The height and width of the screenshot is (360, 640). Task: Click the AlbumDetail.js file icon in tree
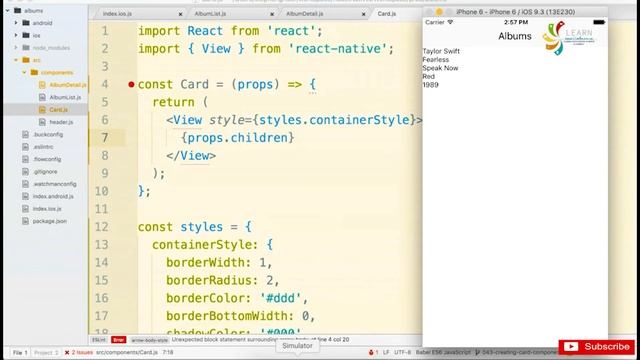(x=42, y=85)
